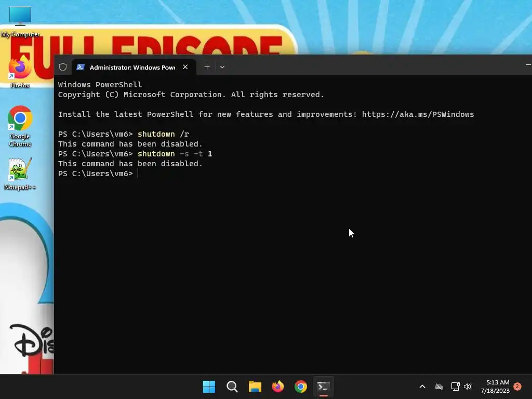Open network status tray icon
Viewport: 532px width, 399px height.
coord(455,387)
